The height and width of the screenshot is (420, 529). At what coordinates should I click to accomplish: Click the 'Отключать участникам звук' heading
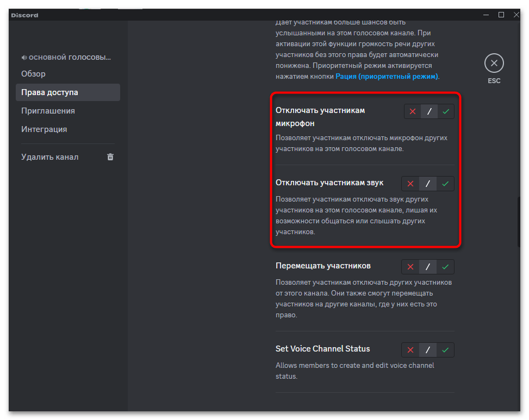point(329,183)
